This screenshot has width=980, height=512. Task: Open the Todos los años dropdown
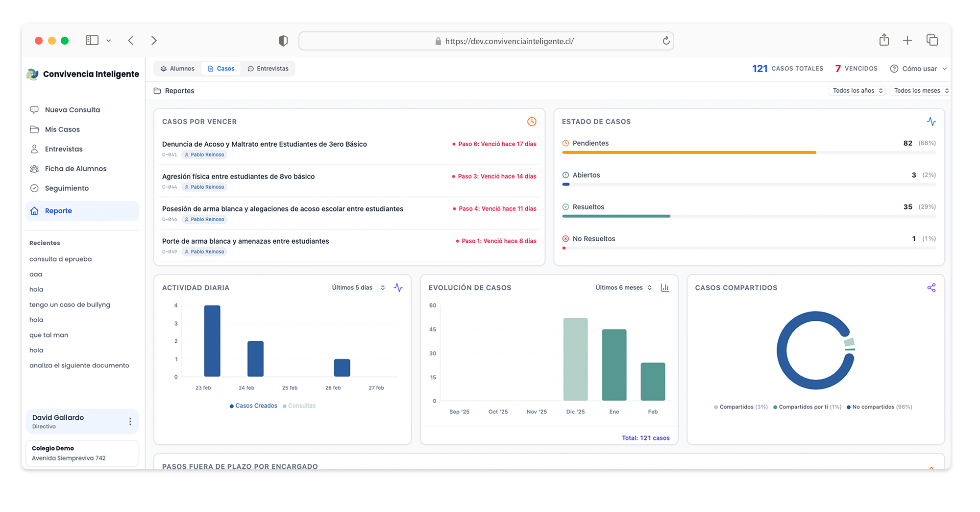857,91
